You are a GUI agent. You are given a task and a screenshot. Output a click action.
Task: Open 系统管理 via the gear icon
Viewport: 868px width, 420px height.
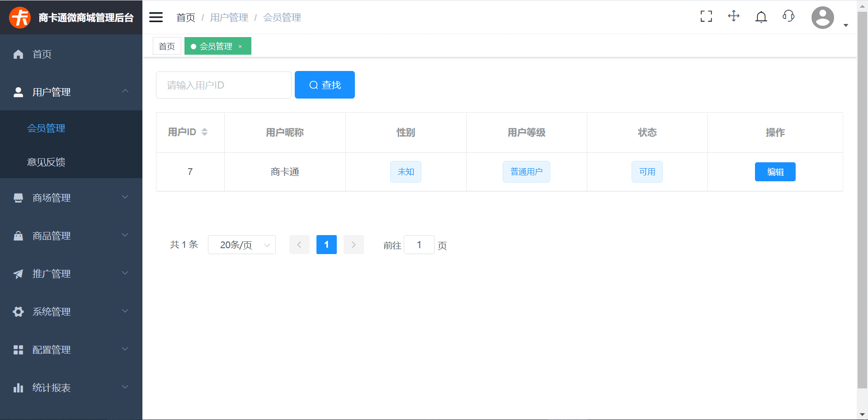tap(18, 311)
